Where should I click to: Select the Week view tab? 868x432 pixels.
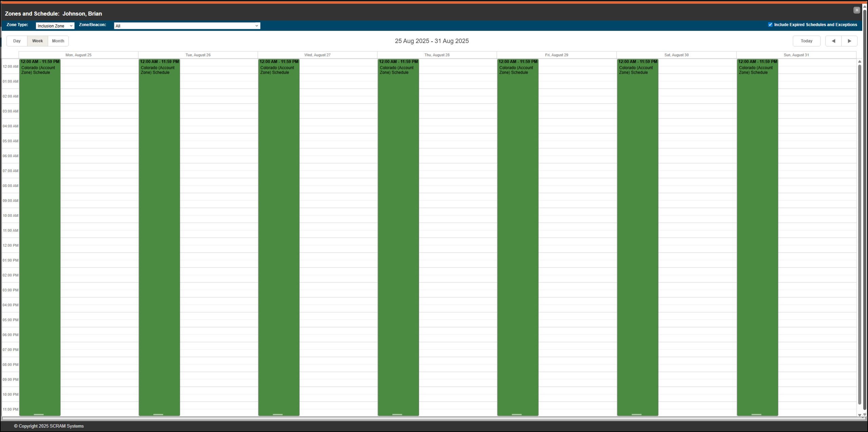37,41
